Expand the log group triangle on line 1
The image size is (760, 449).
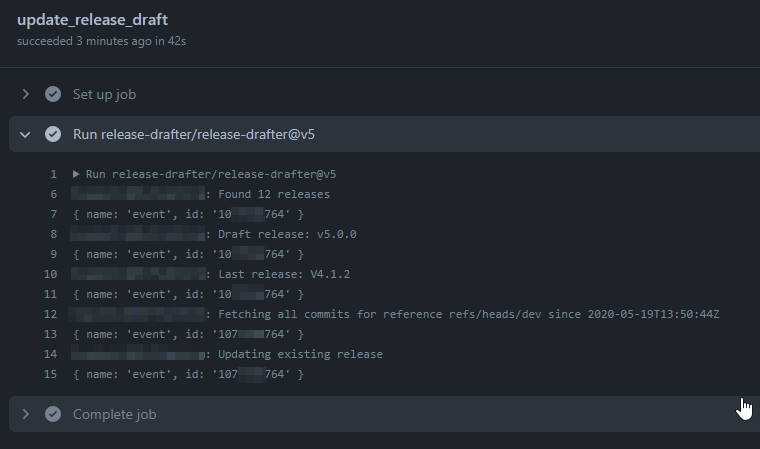tap(76, 174)
